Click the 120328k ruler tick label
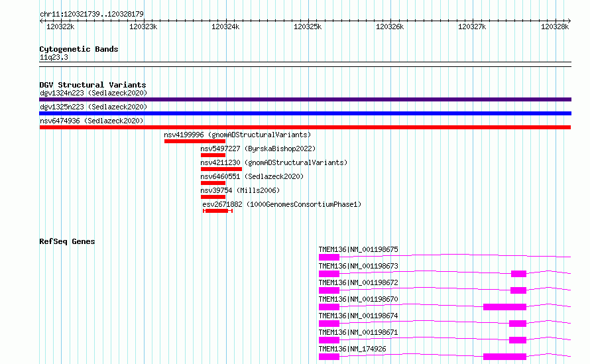The width and height of the screenshot is (590, 364). (x=555, y=27)
